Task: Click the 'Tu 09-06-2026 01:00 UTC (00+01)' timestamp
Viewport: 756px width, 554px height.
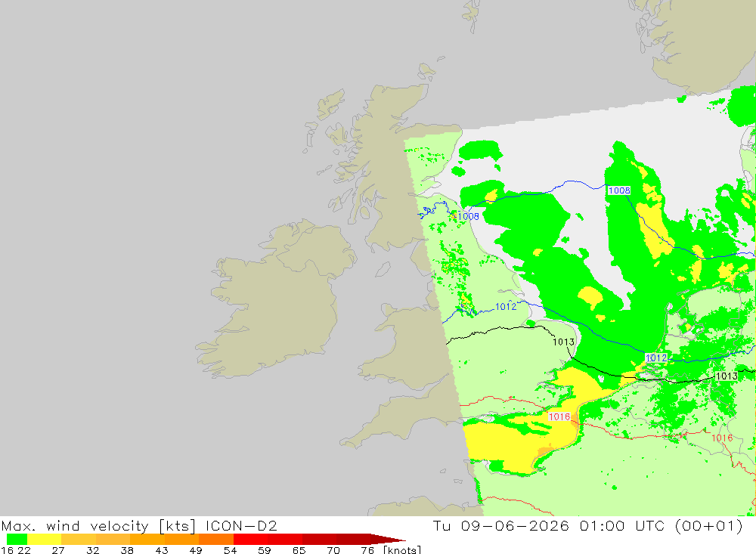Action: (587, 525)
